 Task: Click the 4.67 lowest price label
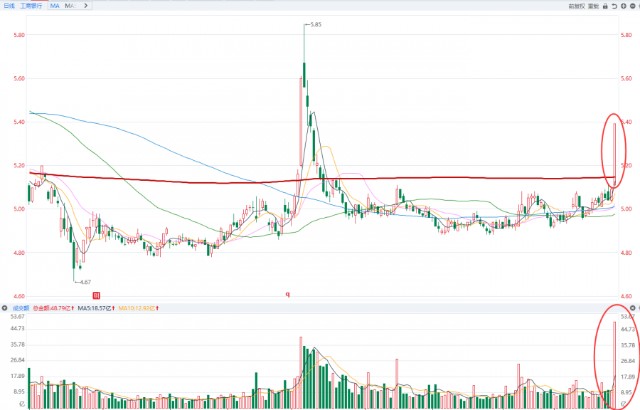point(85,283)
